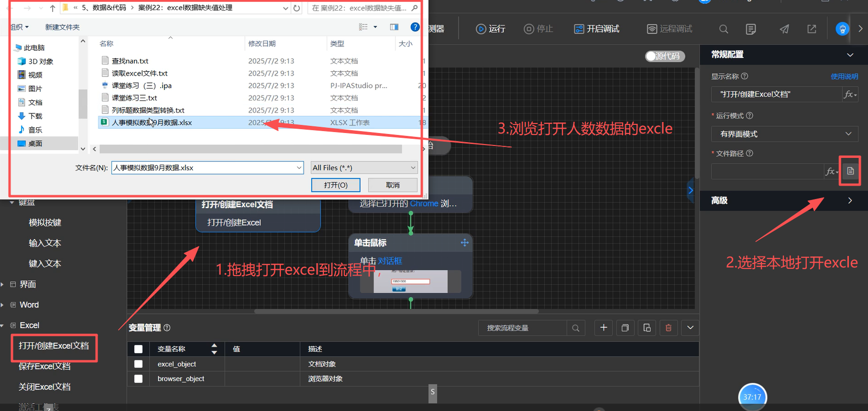Click the dialog thumbnail in 单击鼠标 node
Image resolution: width=868 pixels, height=411 pixels.
tap(410, 281)
